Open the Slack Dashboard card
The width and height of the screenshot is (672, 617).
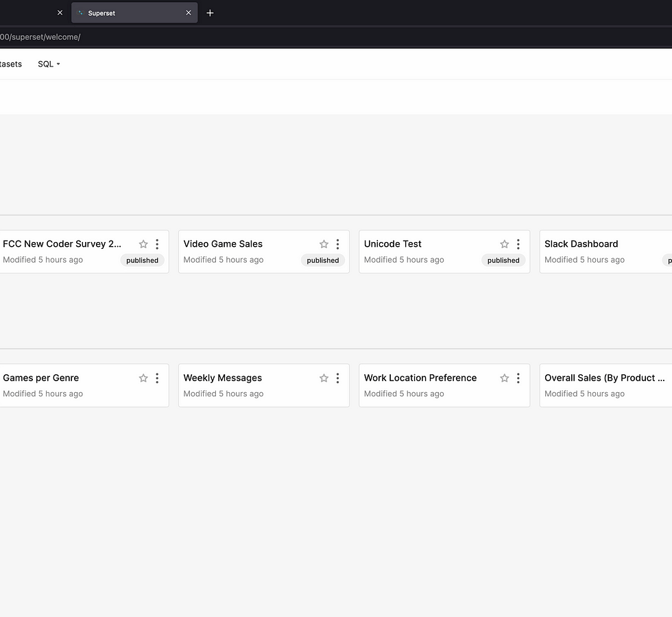coord(581,244)
